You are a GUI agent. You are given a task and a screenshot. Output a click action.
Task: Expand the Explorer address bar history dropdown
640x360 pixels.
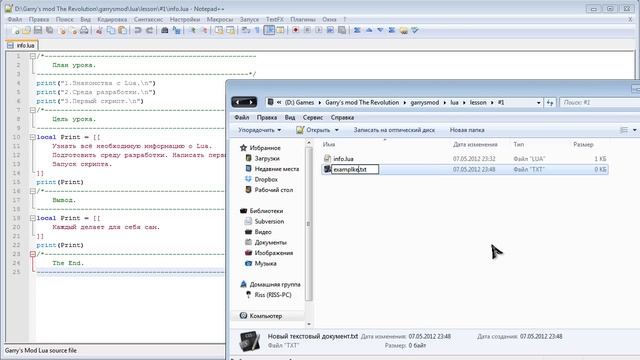pyautogui.click(x=538, y=103)
